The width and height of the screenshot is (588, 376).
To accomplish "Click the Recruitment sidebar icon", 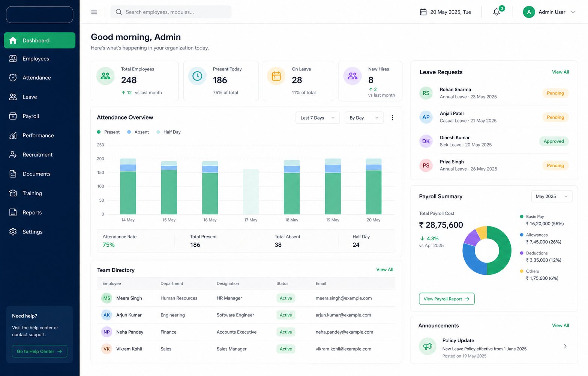I will click(13, 154).
